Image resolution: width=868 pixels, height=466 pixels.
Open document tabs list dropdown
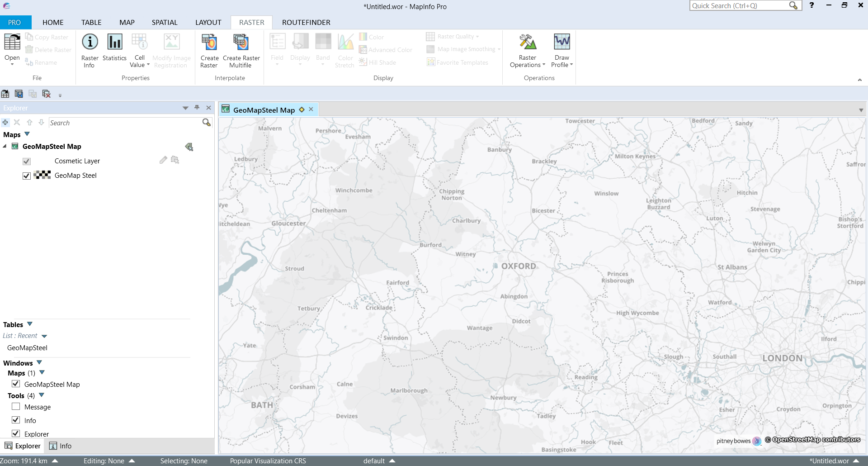pyautogui.click(x=861, y=110)
